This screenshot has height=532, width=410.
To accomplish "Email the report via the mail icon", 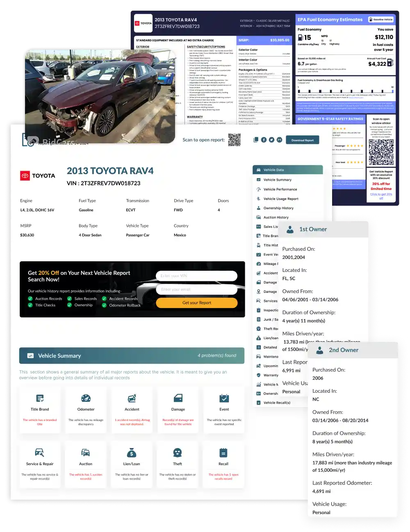I will (x=279, y=140).
